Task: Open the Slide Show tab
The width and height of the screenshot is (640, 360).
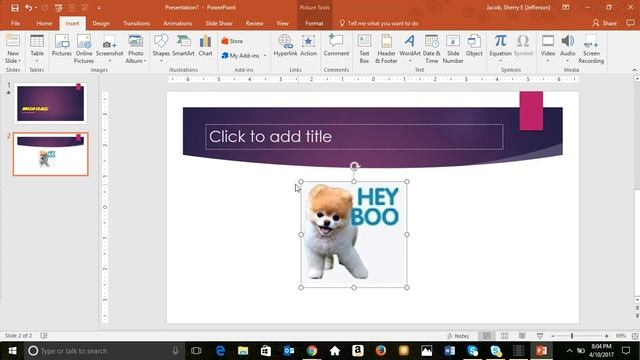Action: point(219,23)
